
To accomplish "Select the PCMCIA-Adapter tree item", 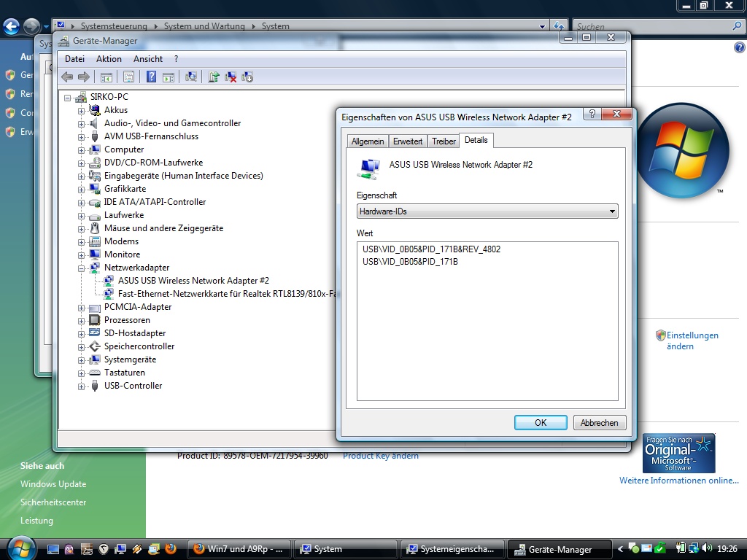I will (x=138, y=307).
